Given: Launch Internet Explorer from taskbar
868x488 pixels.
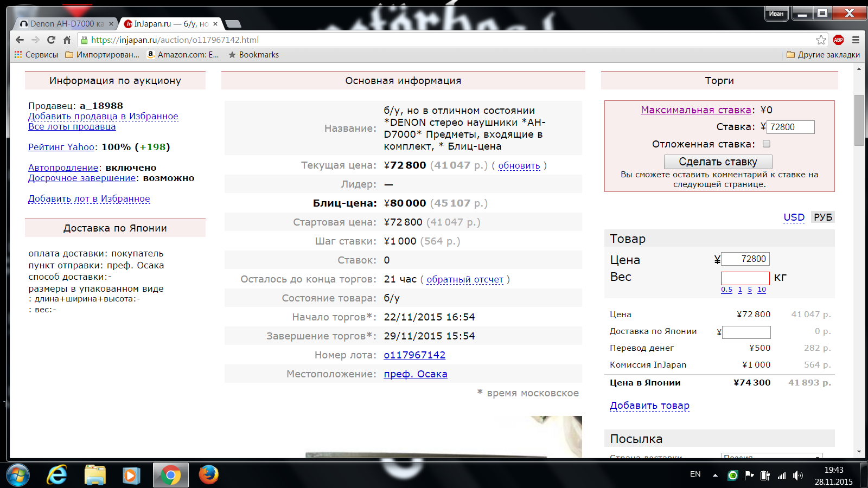Looking at the screenshot, I should click(56, 475).
